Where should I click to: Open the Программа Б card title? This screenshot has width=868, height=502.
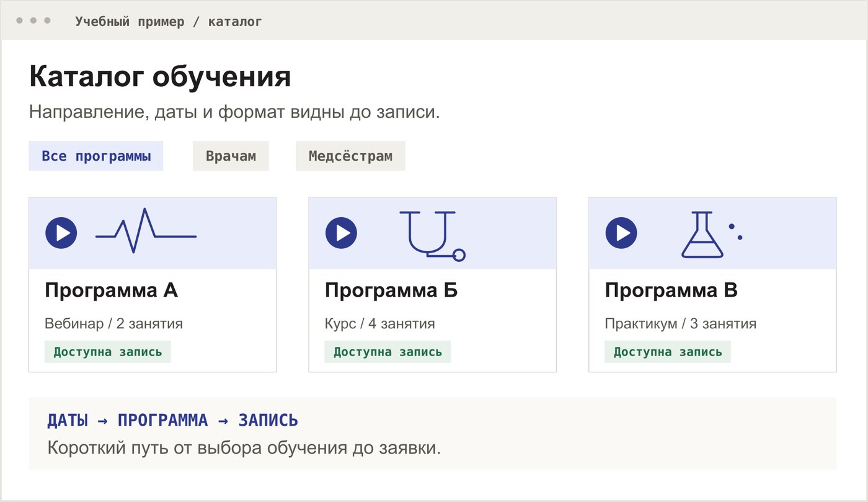click(x=391, y=290)
